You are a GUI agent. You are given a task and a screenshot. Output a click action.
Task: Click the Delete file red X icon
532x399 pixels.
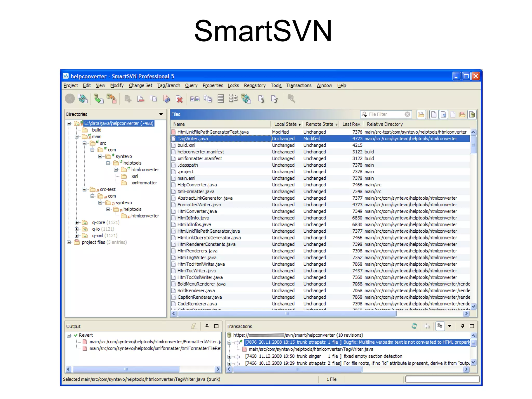(x=179, y=99)
